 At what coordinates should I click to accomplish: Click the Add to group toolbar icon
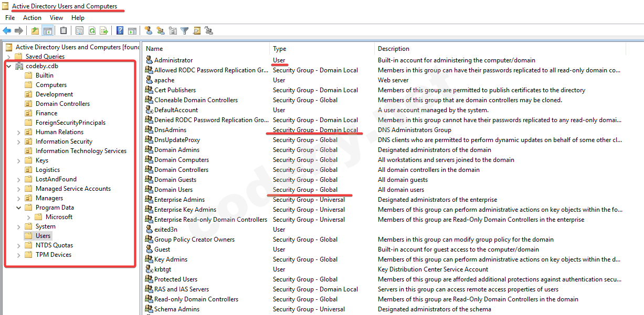tap(209, 31)
